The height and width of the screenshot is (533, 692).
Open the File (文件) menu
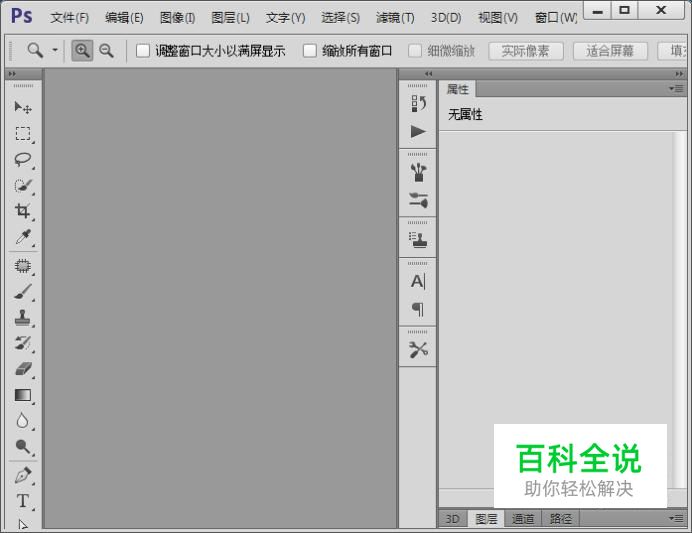pyautogui.click(x=69, y=18)
